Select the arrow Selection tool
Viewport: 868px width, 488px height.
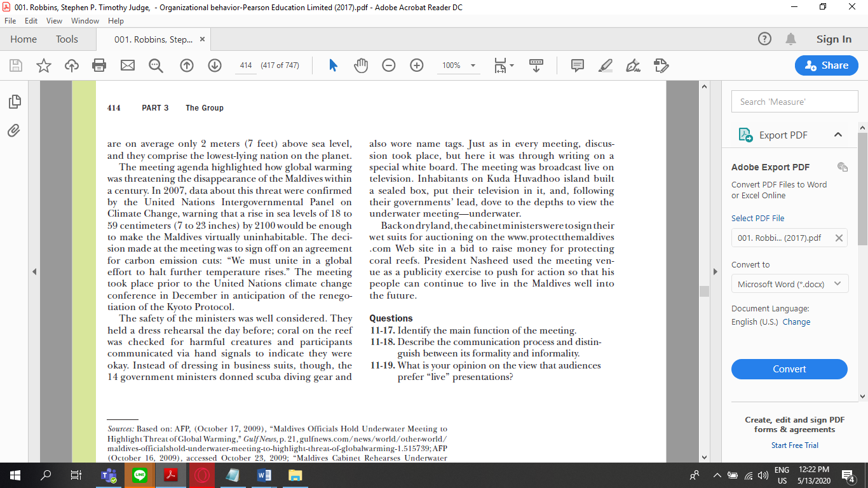333,65
